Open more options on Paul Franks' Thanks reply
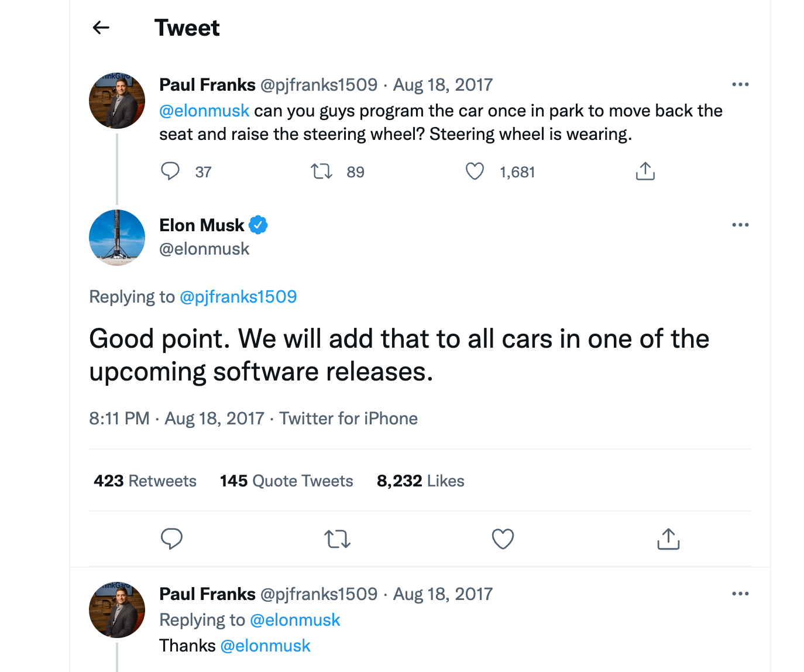The height and width of the screenshot is (672, 804). tap(740, 594)
